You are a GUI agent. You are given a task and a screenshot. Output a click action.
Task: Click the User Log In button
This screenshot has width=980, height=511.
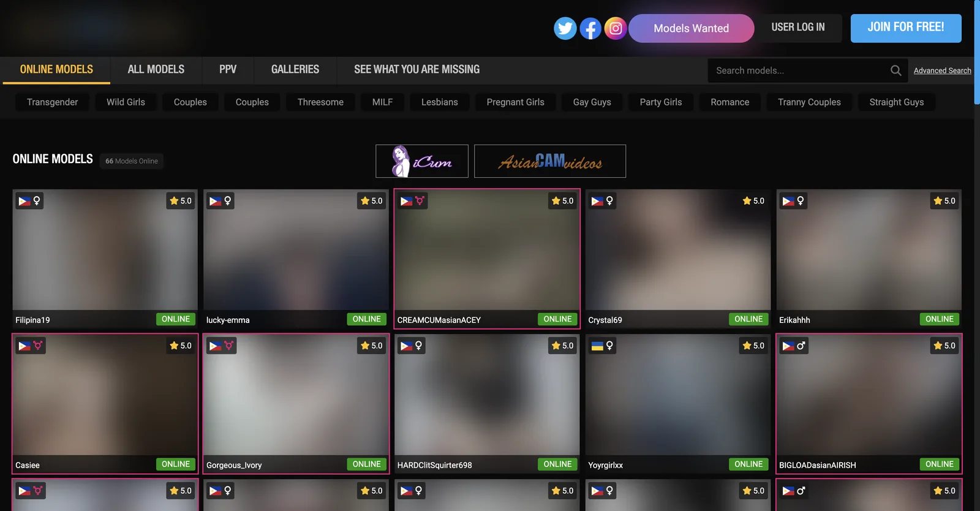(798, 28)
